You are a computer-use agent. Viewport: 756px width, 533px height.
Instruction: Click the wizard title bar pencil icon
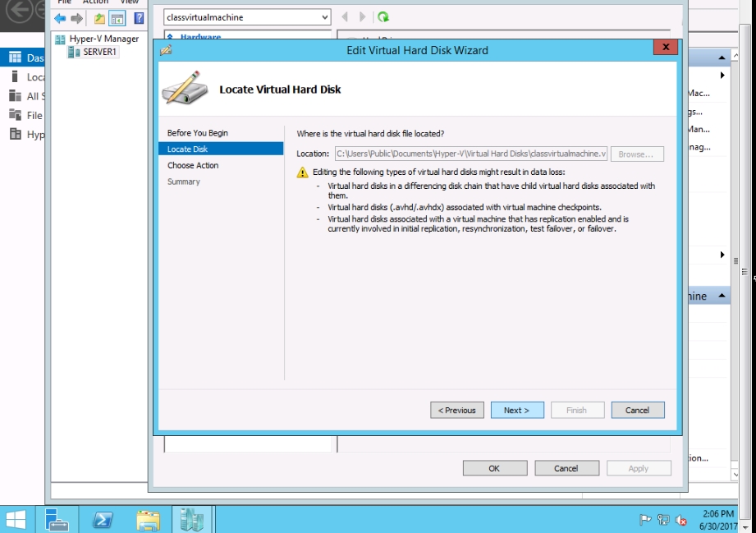pyautogui.click(x=166, y=49)
